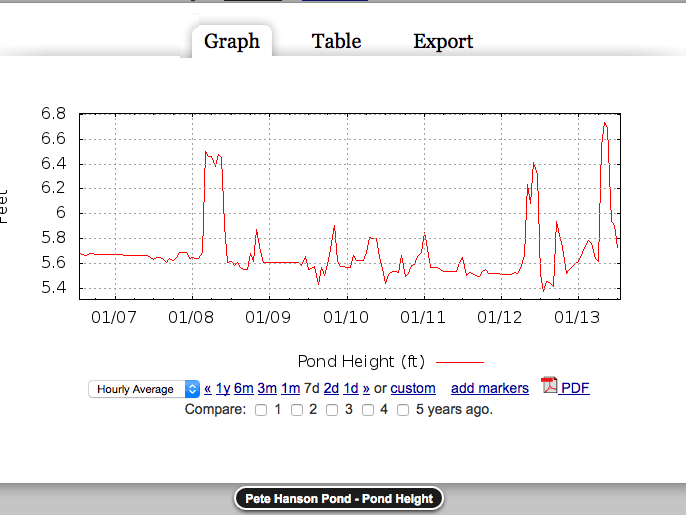Select the 3m time range
Image resolution: width=686 pixels, height=515 pixels.
(267, 389)
